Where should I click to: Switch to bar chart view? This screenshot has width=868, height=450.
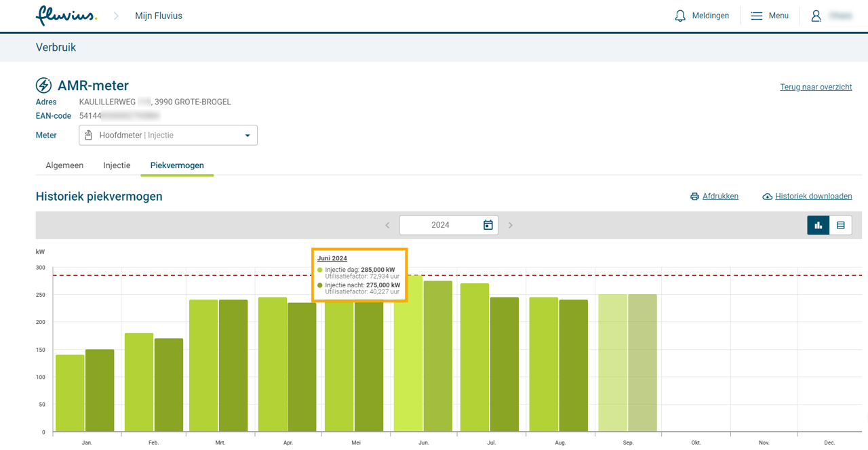818,225
